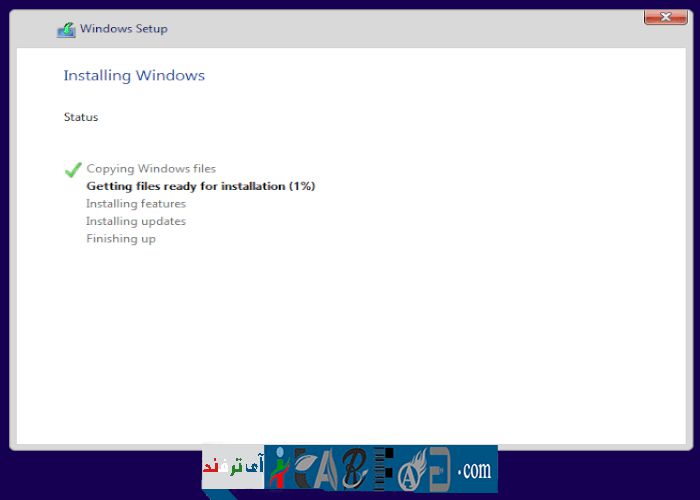700x500 pixels.
Task: Click the Windows Setup title text
Action: coord(124,29)
